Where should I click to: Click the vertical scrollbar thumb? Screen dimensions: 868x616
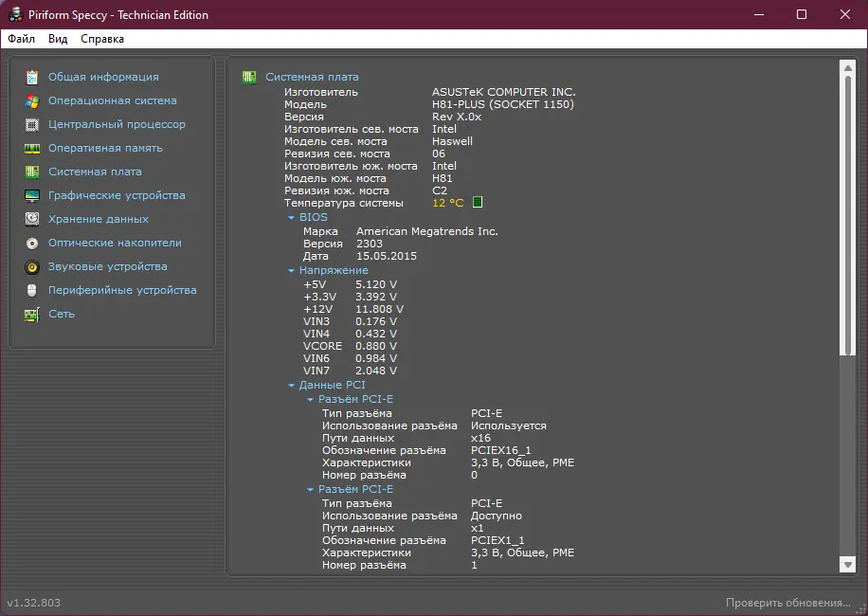[x=847, y=216]
